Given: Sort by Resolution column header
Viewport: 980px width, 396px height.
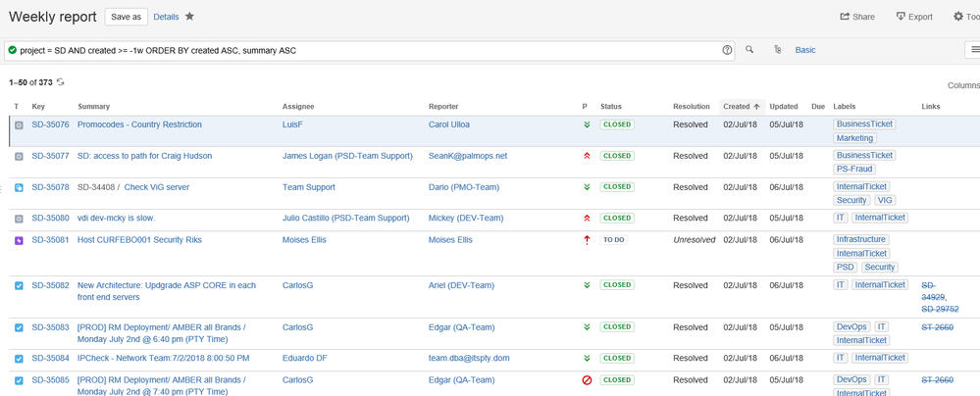Looking at the screenshot, I should 692,107.
